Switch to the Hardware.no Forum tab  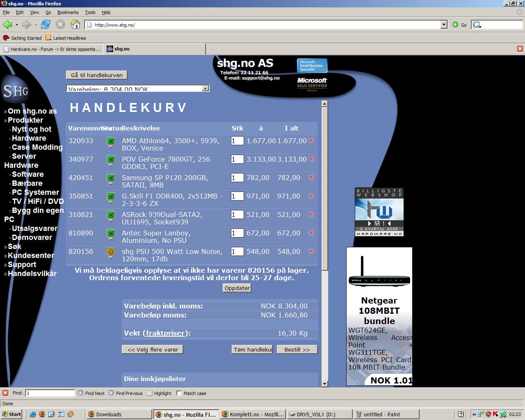click(52, 49)
